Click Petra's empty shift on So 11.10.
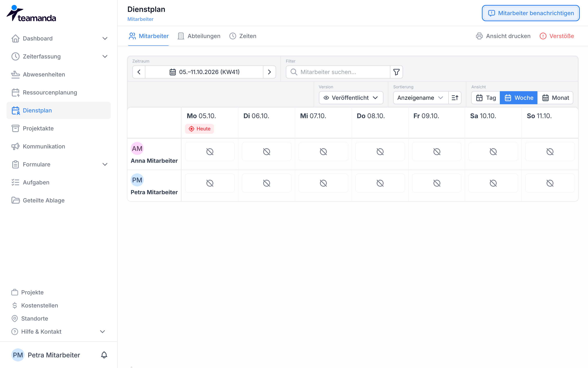 (550, 183)
